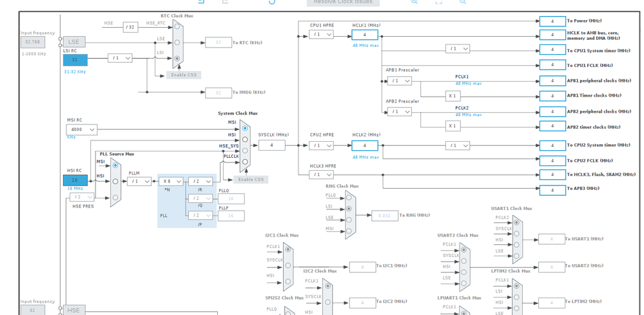Screen dimensions: 644x315
Task: Open the PLL X 8 multiplier dropdown
Action: (x=171, y=181)
